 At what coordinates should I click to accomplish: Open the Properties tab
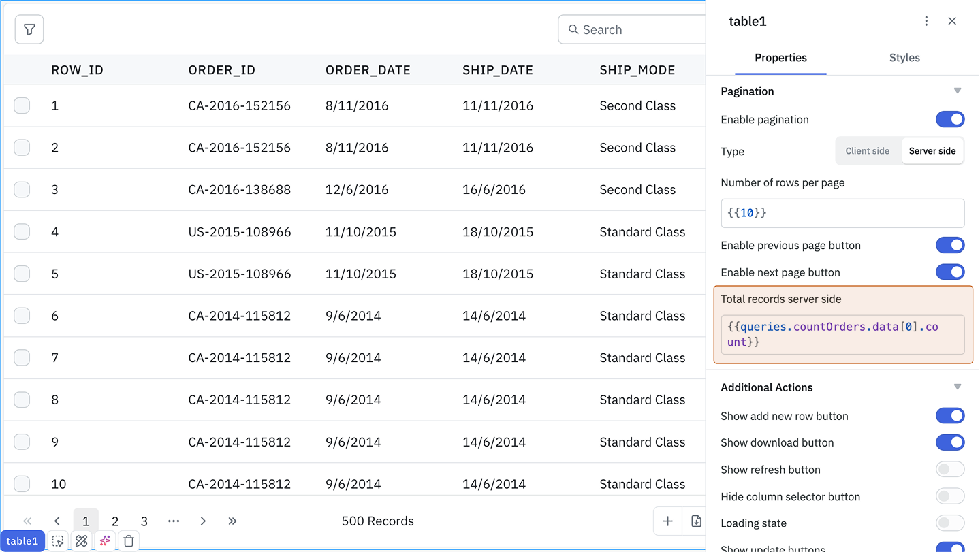[780, 58]
